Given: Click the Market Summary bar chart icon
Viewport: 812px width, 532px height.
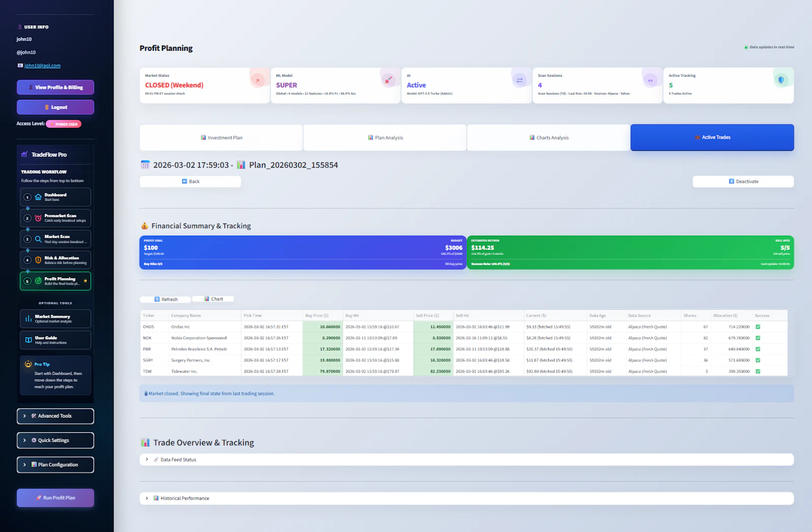Looking at the screenshot, I should coord(28,319).
